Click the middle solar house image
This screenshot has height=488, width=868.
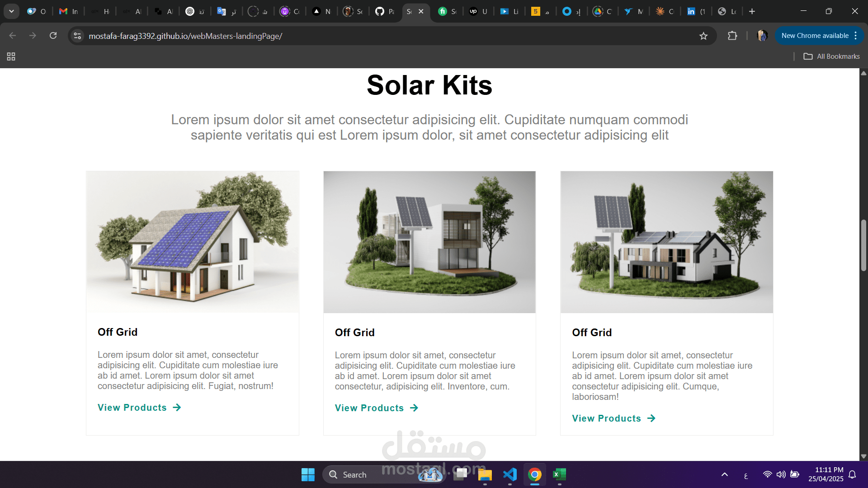[x=429, y=242]
